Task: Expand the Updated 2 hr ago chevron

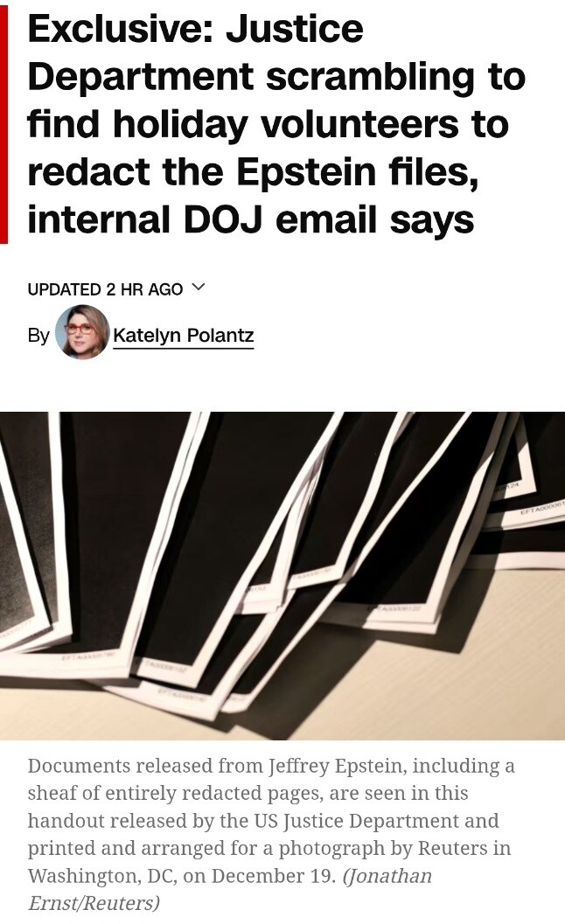Action: click(199, 288)
